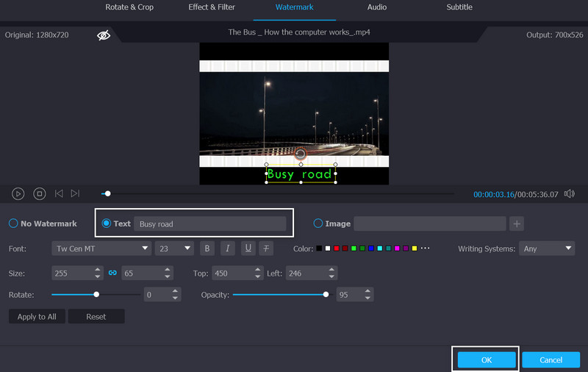Select the No Watermark radio option
The width and height of the screenshot is (588, 372).
pos(13,223)
